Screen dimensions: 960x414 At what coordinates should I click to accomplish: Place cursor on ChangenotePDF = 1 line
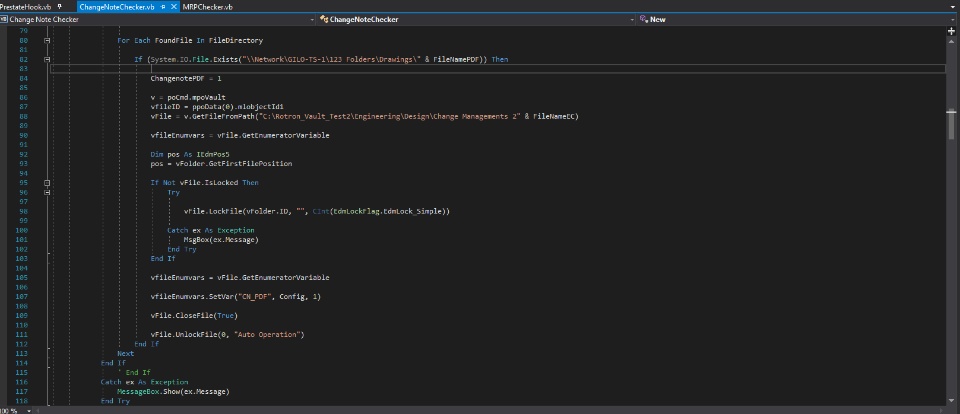(x=186, y=78)
